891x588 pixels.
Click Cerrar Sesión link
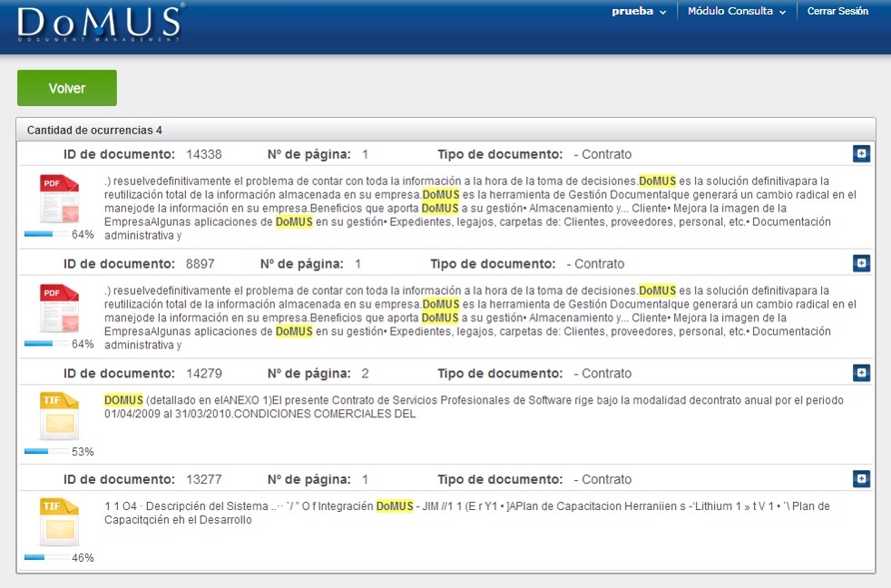pyautogui.click(x=837, y=12)
